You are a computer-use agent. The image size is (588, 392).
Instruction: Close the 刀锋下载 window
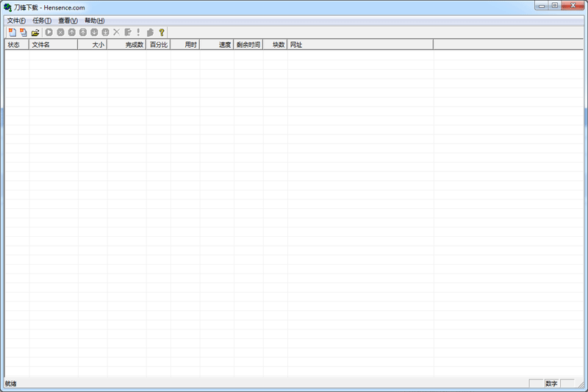573,6
